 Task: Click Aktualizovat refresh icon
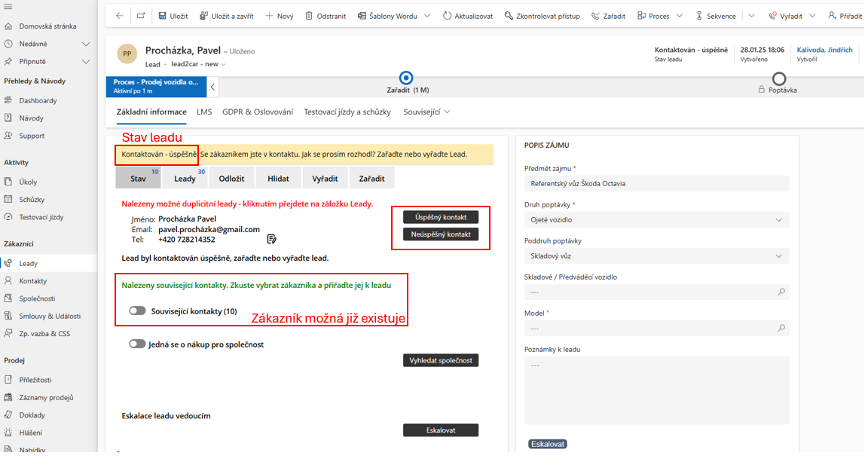[x=447, y=16]
